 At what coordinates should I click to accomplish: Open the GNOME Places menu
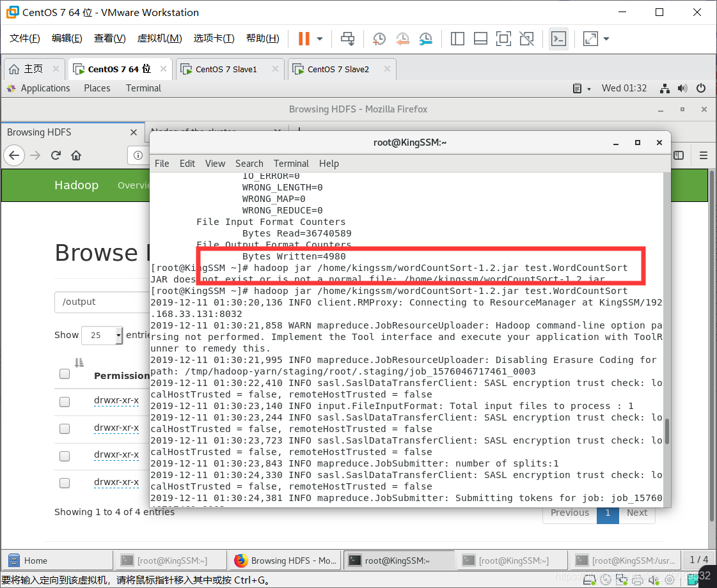pyautogui.click(x=97, y=88)
